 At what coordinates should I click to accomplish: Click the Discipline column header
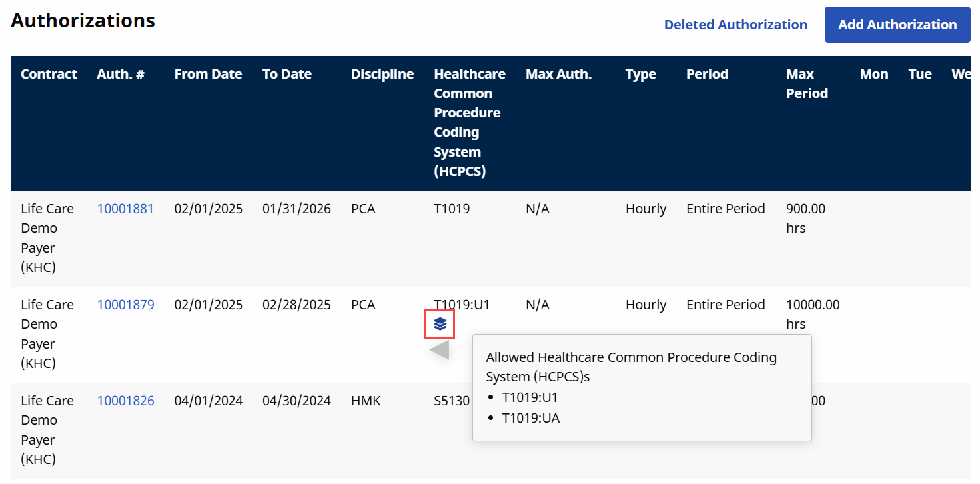click(382, 74)
